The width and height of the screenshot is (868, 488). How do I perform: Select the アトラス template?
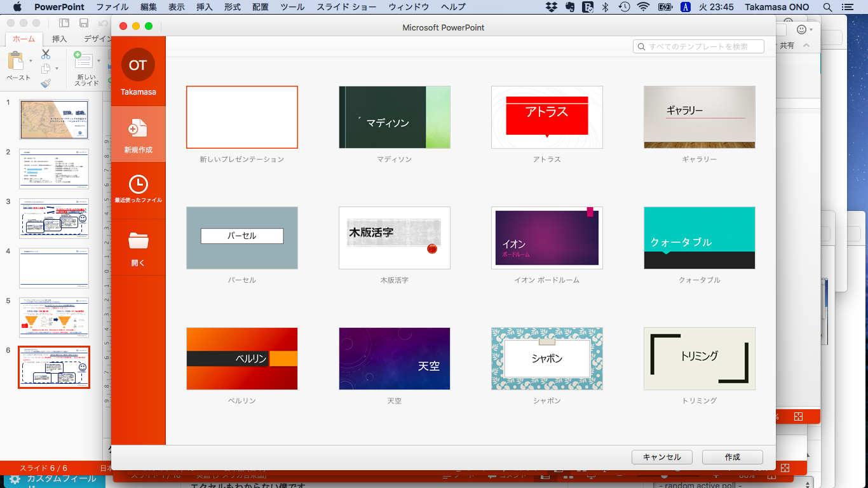pyautogui.click(x=547, y=117)
